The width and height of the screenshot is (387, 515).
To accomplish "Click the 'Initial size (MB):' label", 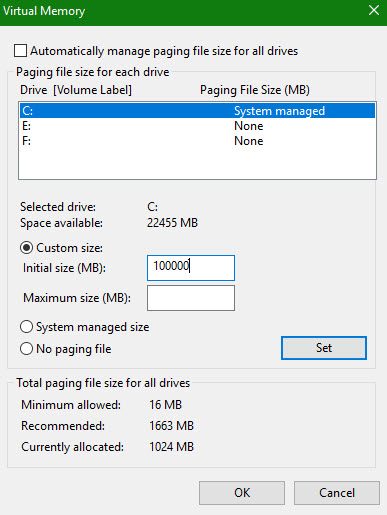I will (x=64, y=268).
